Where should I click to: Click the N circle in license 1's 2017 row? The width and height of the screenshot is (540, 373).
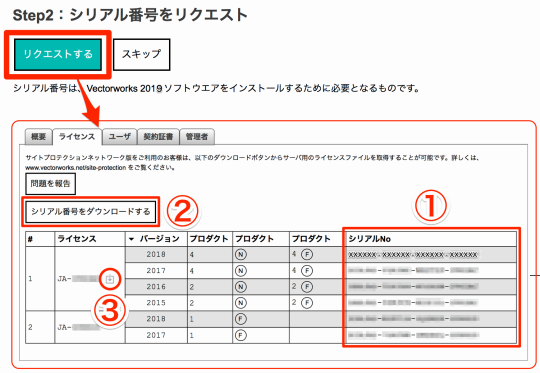click(x=241, y=271)
